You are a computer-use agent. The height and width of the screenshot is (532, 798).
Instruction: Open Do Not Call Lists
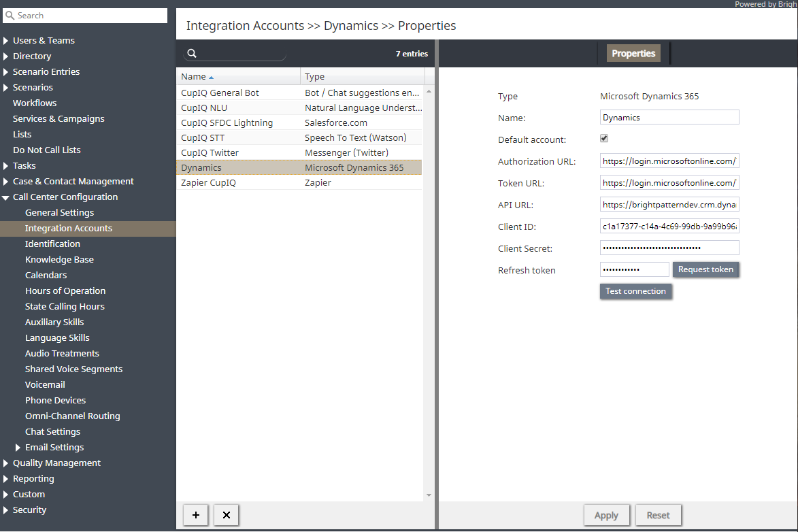(x=47, y=150)
